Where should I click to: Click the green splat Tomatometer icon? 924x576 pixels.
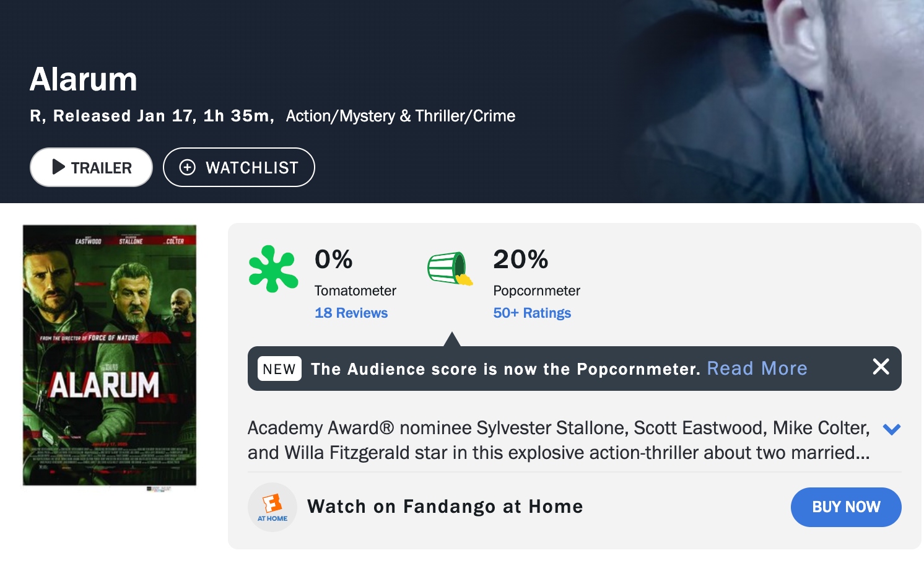click(x=273, y=269)
